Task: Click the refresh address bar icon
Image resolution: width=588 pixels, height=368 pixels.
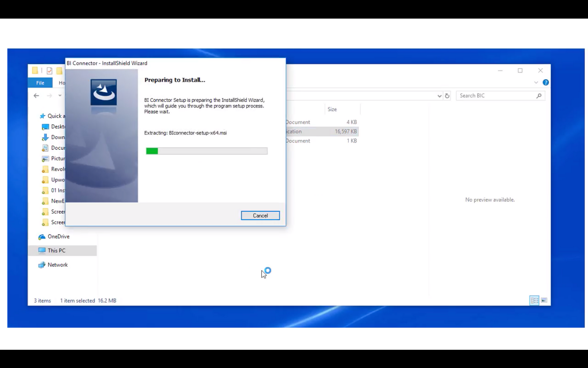Action: 447,96
